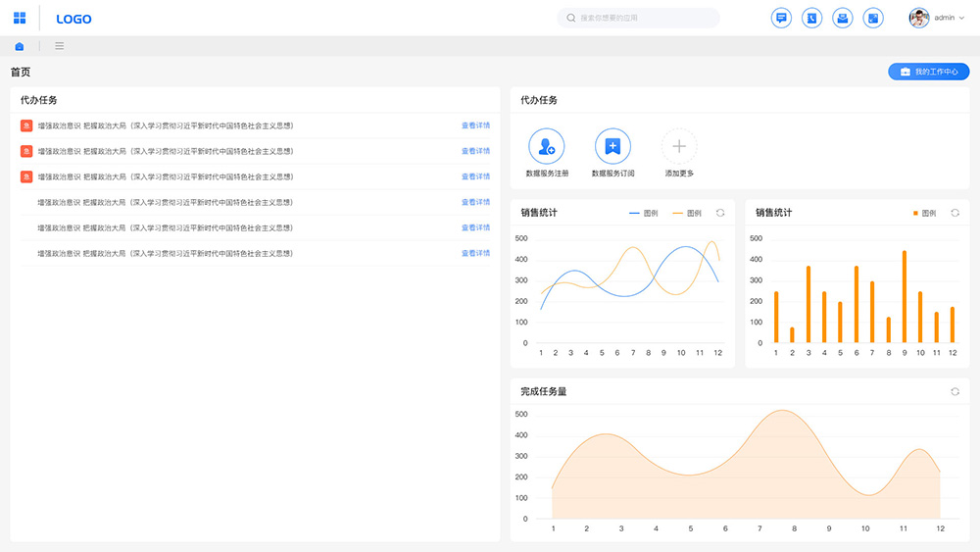Open the messages chat icon in header
This screenshot has height=552, width=980.
pyautogui.click(x=781, y=18)
